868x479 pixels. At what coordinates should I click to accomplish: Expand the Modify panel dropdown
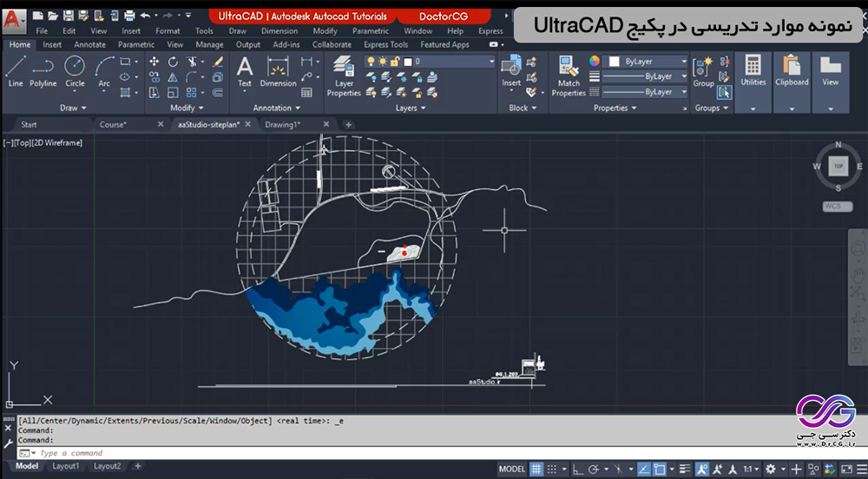click(187, 108)
